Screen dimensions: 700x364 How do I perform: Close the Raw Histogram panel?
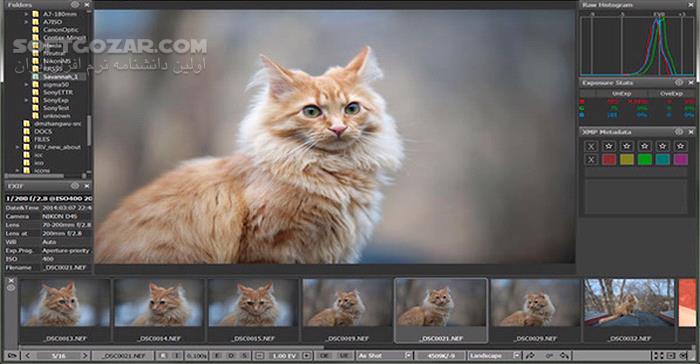pos(691,5)
